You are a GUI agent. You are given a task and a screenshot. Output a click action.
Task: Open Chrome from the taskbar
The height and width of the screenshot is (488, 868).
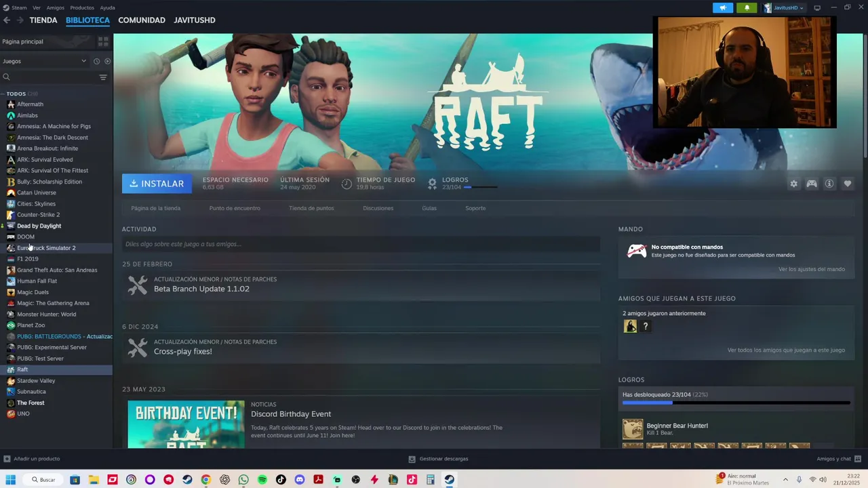click(x=206, y=480)
